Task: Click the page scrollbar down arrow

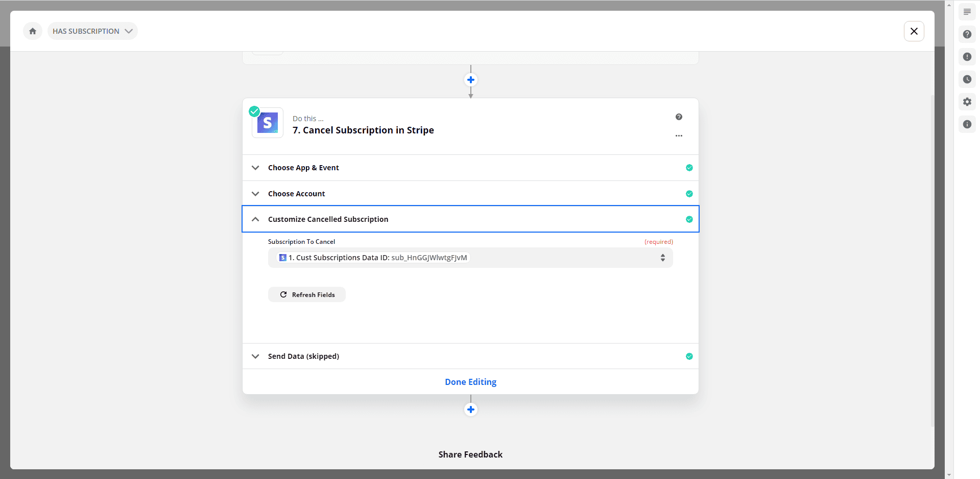Action: coord(949,475)
